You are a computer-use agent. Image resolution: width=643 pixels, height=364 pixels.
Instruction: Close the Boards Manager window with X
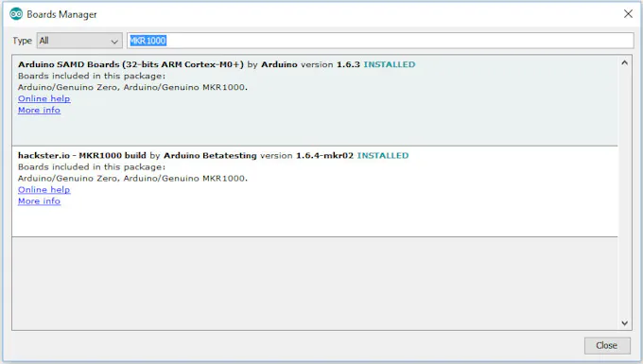coord(628,14)
